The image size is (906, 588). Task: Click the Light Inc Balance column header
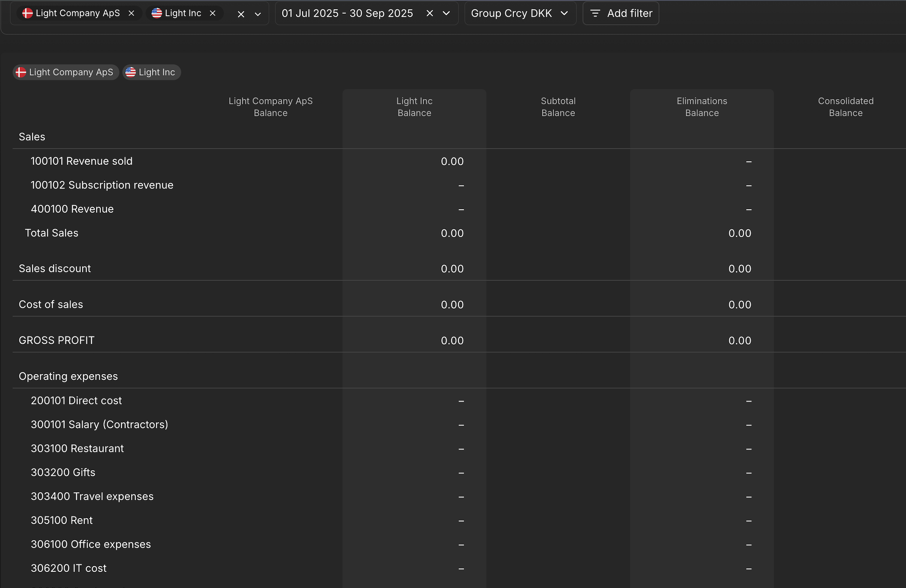click(414, 107)
